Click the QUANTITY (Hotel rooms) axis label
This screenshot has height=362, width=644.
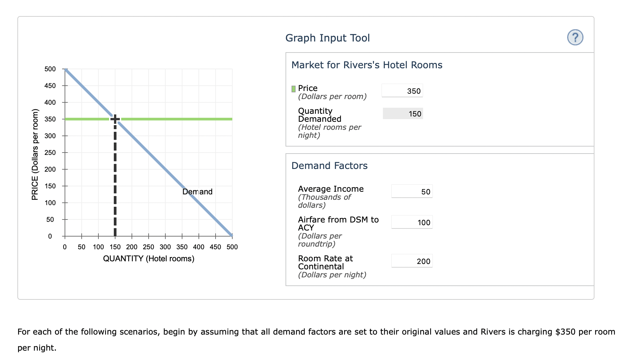click(x=149, y=259)
